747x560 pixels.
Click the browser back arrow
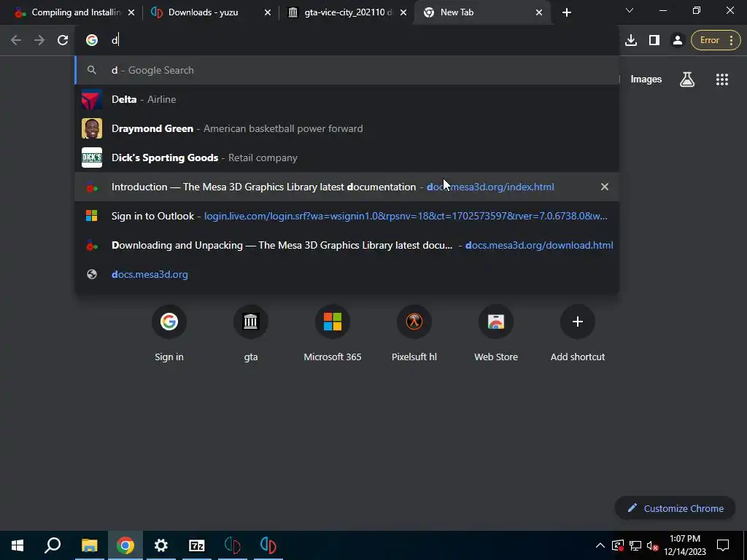coord(16,40)
